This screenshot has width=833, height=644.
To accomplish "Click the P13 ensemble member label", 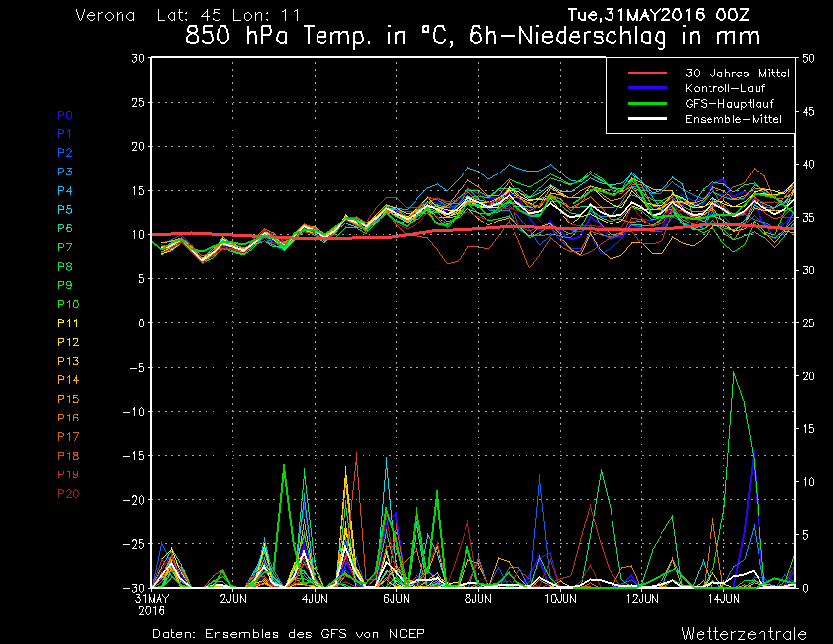I will click(x=68, y=361).
